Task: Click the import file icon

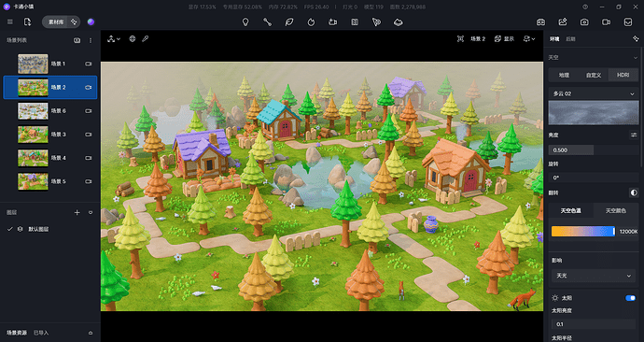Action: [x=27, y=22]
